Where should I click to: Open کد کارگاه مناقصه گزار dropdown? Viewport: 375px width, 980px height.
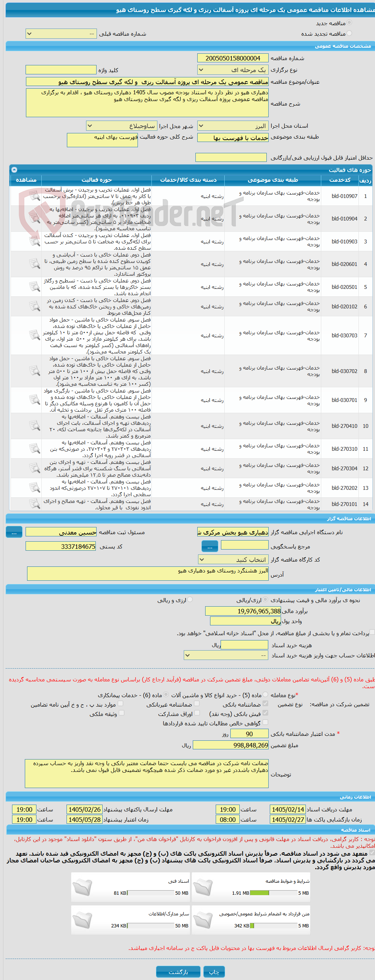(233, 560)
